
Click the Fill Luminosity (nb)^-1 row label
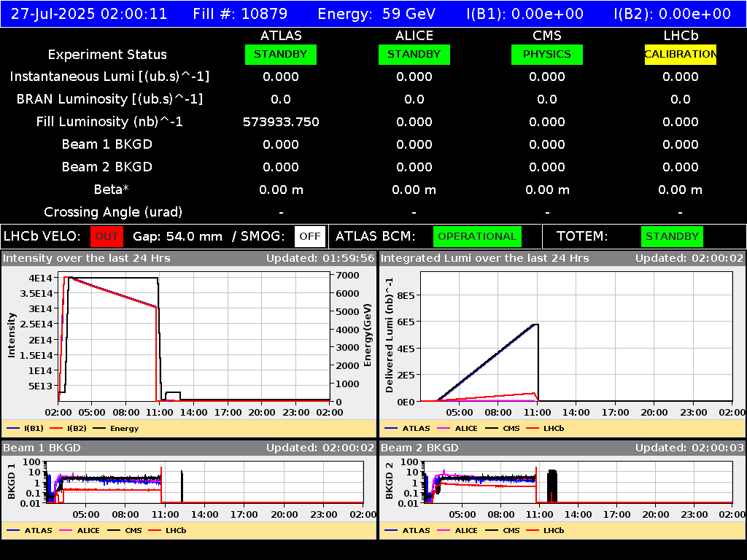click(109, 122)
